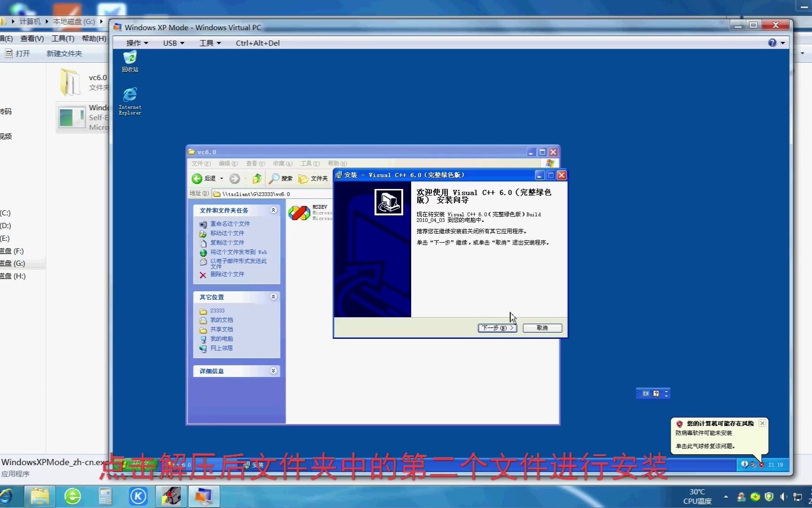Collapse the 文件和文件夹任务 panel
This screenshot has height=508, width=812.
[x=273, y=210]
